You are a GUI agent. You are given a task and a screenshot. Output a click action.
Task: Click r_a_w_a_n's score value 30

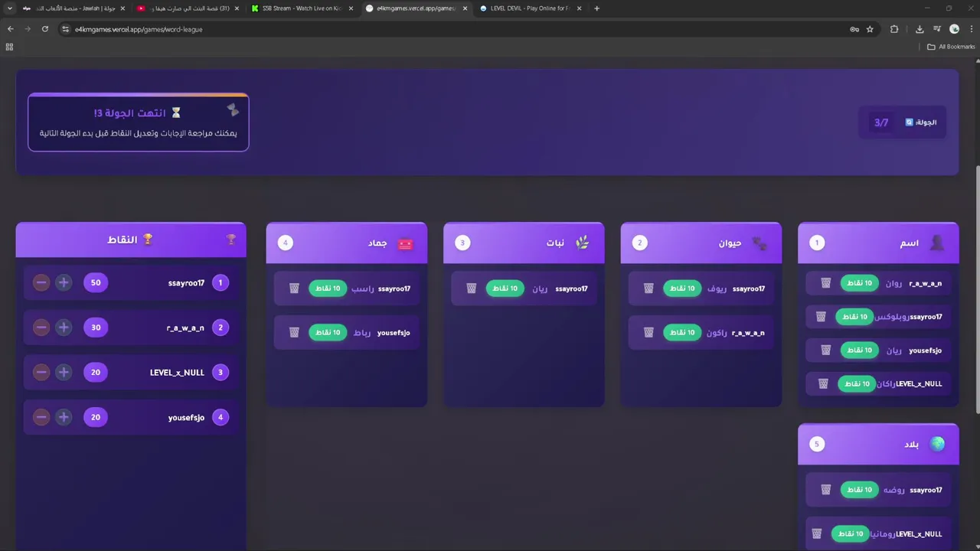(96, 328)
